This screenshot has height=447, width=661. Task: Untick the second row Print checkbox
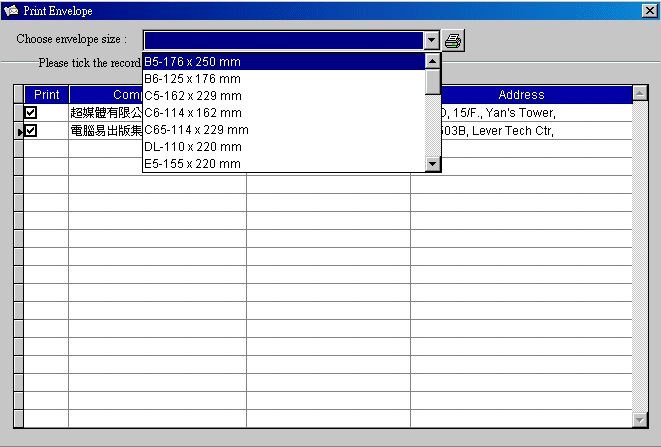point(31,130)
